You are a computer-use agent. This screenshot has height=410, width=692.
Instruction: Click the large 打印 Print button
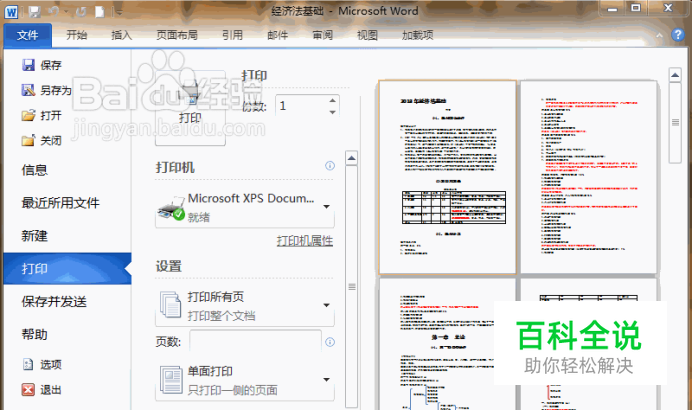(190, 108)
